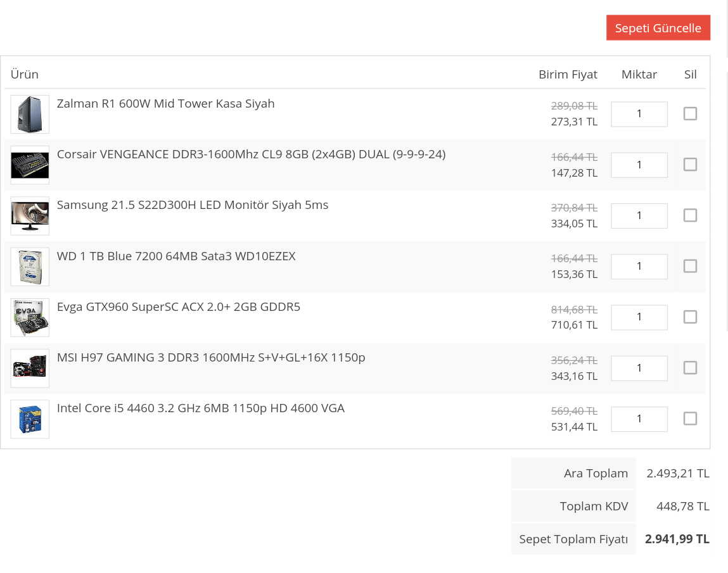Open the Zalman R1 case thumbnail
Viewport: 728px width, 573px height.
pos(30,114)
